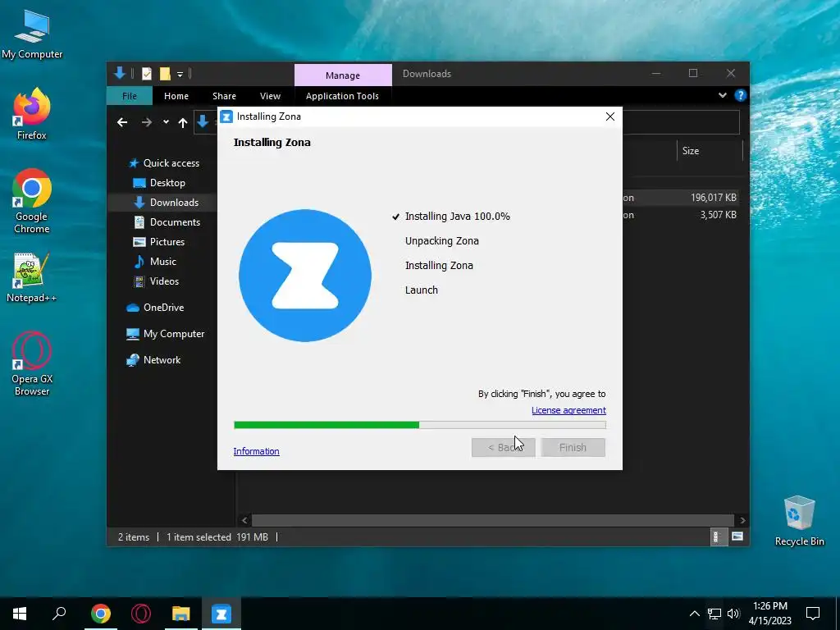Switch to large icons view layout icon

737,536
